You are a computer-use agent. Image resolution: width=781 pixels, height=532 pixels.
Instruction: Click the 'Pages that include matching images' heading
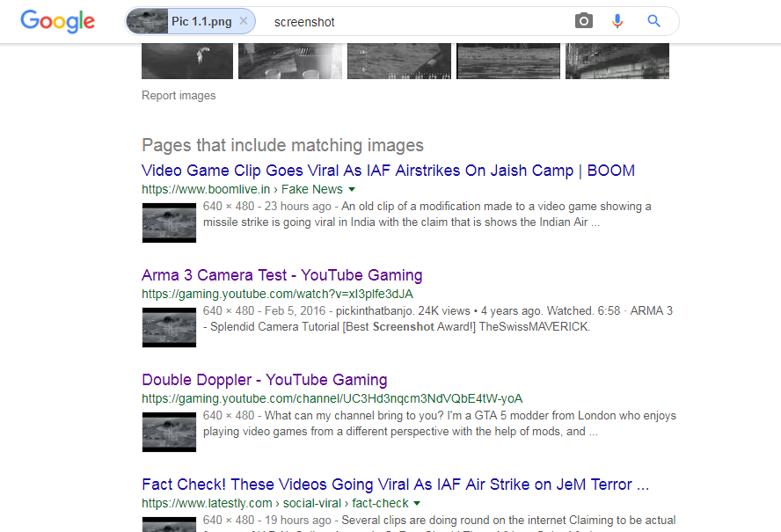pyautogui.click(x=282, y=145)
